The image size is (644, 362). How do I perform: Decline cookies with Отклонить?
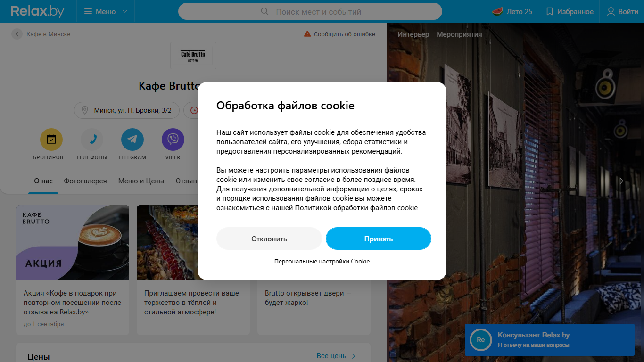click(x=269, y=239)
